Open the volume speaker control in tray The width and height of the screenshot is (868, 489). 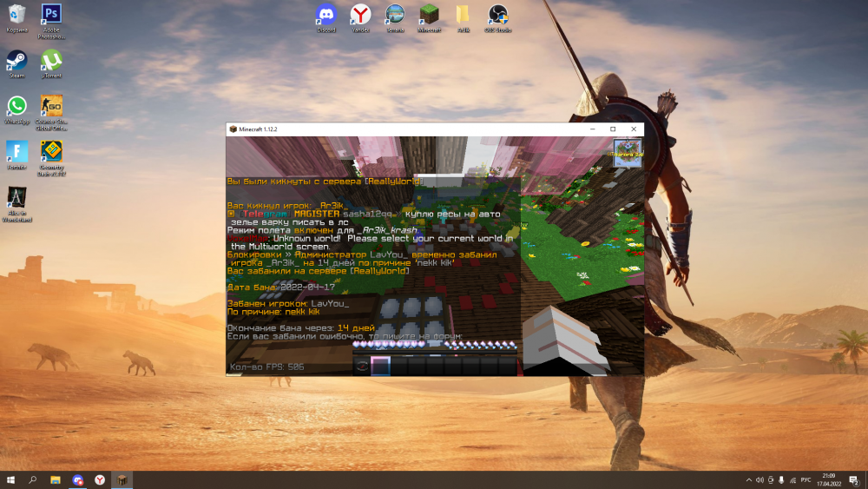759,480
